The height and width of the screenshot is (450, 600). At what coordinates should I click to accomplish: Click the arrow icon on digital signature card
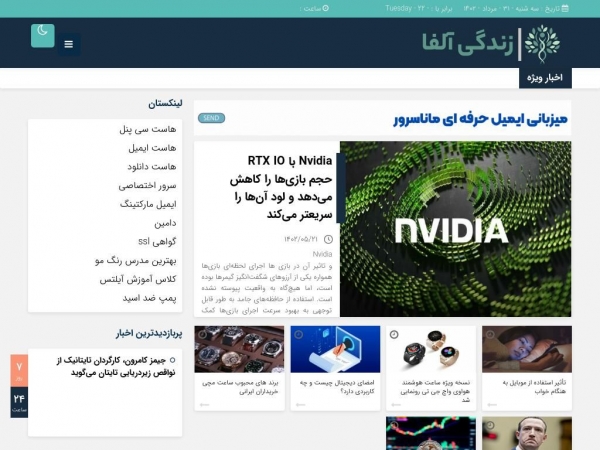point(301,404)
